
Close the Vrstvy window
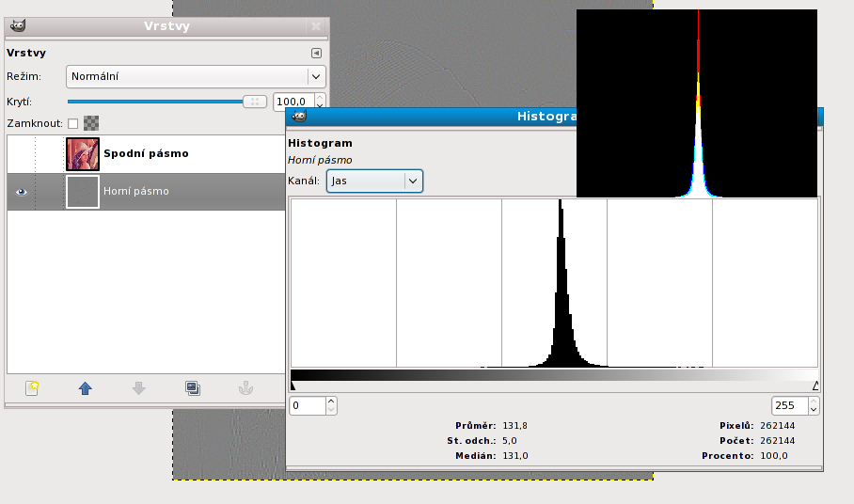316,25
